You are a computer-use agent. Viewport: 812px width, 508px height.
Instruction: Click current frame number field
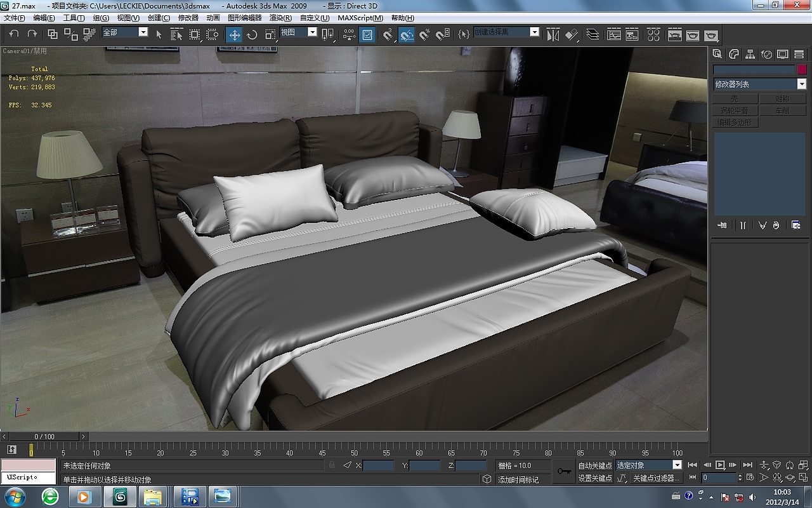tap(719, 478)
